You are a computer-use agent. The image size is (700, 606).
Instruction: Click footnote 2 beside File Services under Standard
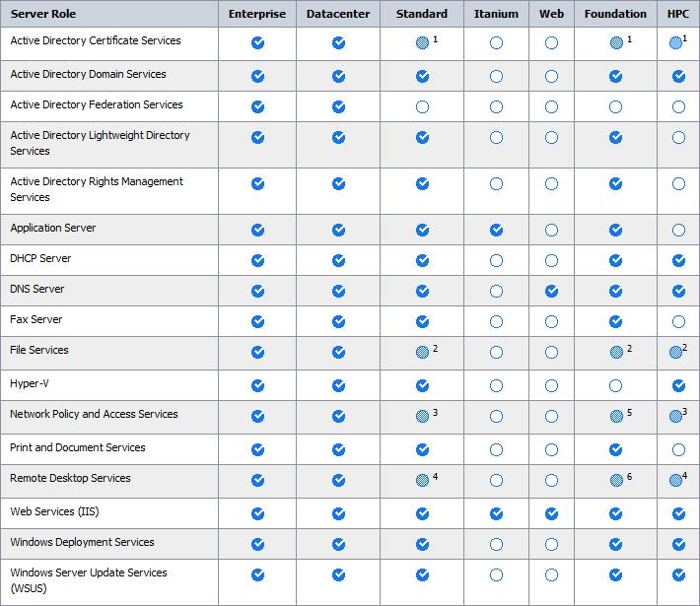pos(435,349)
